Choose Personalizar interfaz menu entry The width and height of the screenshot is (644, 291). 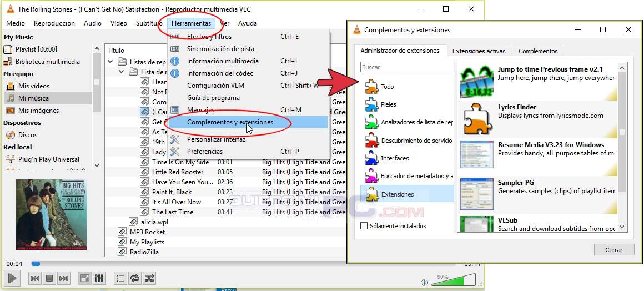coord(249,139)
